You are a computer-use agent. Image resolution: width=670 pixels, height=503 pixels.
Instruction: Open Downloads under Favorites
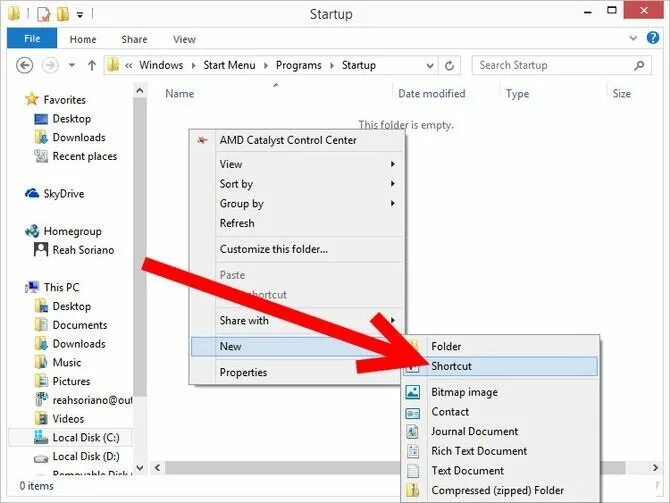(x=70, y=137)
